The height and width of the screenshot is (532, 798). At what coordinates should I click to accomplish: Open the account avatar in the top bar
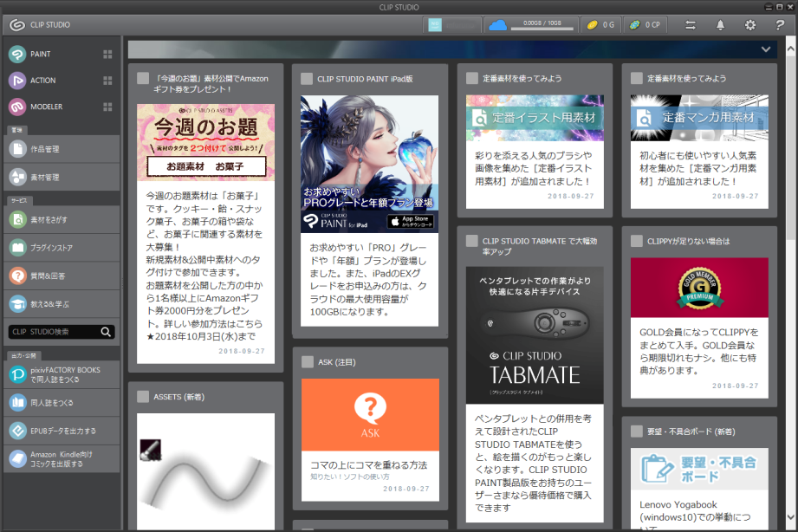click(x=435, y=24)
